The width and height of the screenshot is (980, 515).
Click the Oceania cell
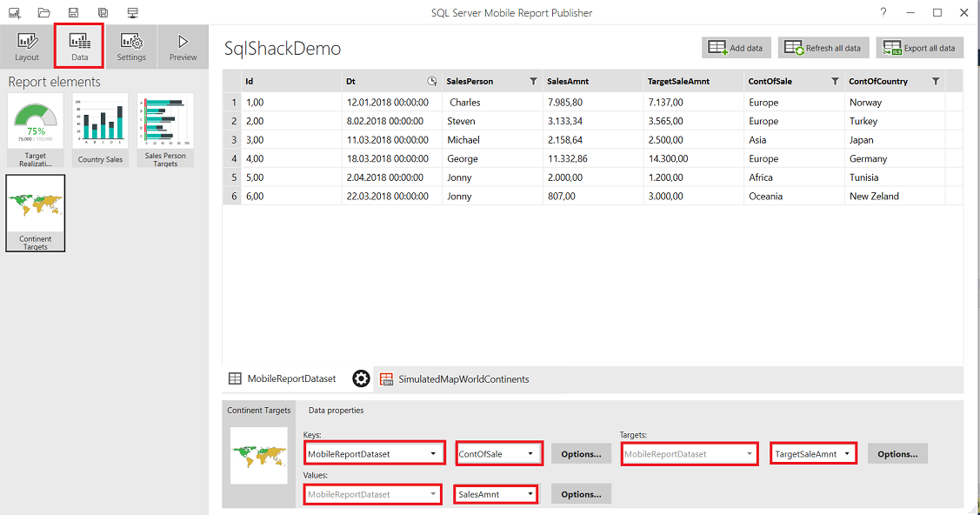tap(794, 196)
